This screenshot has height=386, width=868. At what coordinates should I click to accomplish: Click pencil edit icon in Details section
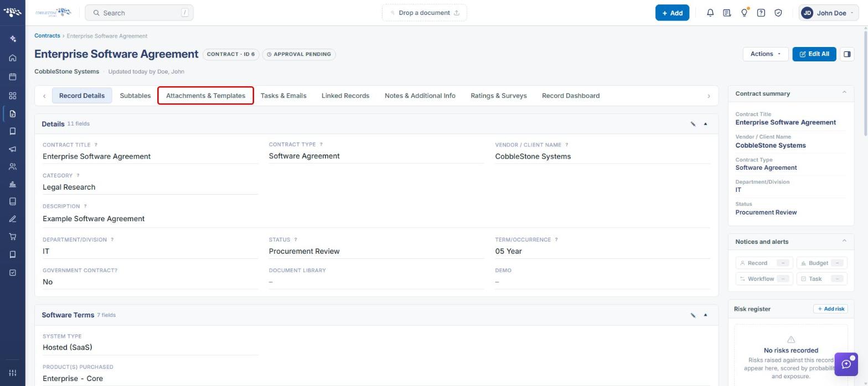pyautogui.click(x=693, y=124)
